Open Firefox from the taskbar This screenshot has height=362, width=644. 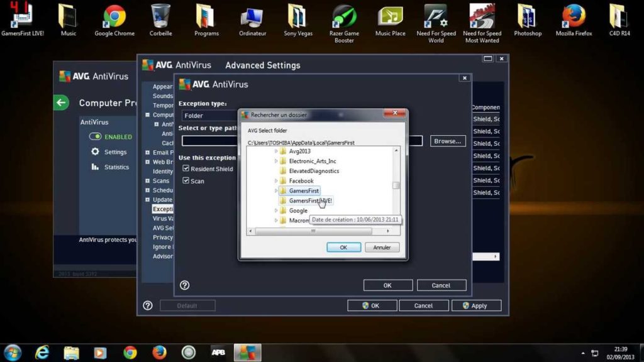(x=159, y=353)
